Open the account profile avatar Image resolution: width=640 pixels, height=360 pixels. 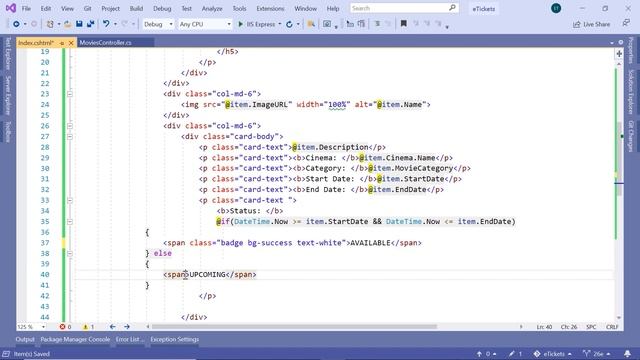tap(556, 8)
